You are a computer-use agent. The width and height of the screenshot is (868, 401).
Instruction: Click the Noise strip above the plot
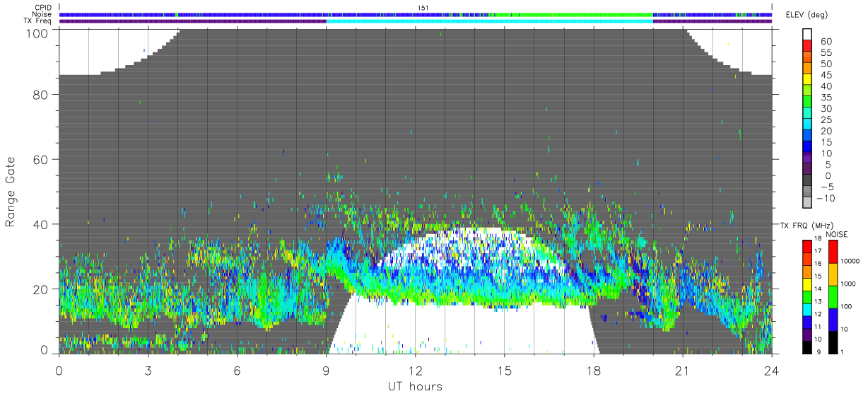(x=416, y=14)
